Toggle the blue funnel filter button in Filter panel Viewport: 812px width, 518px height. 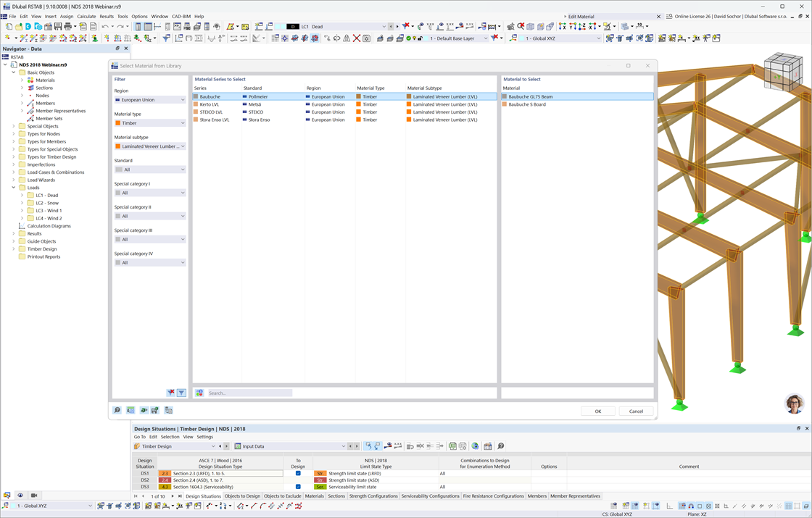pyautogui.click(x=181, y=393)
